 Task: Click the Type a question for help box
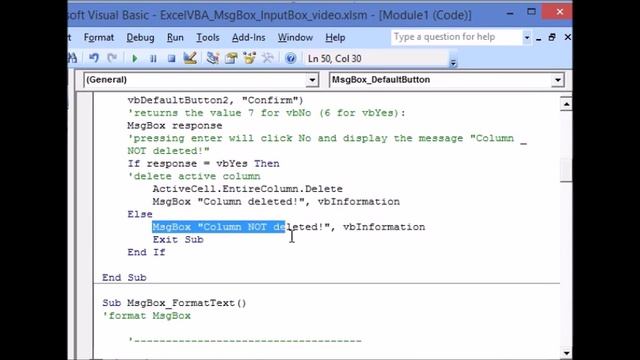[x=456, y=37]
